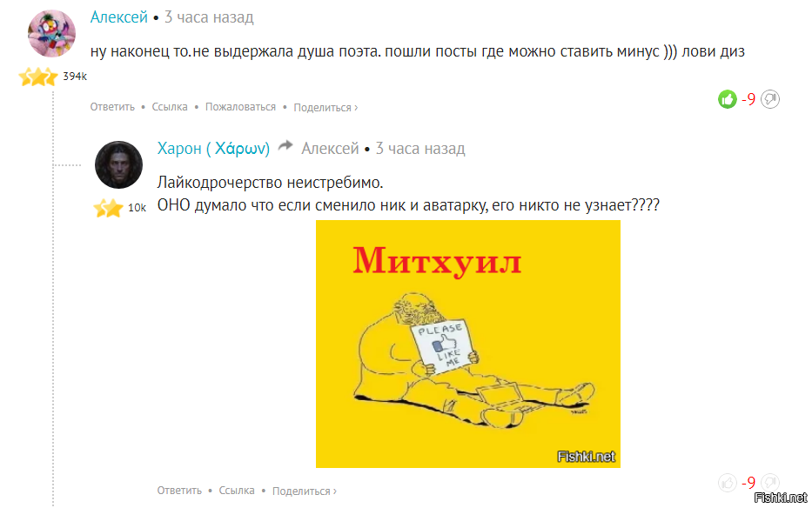Report Алексей's comment via Пожаловаться
This screenshot has height=508, width=812.
(x=240, y=107)
